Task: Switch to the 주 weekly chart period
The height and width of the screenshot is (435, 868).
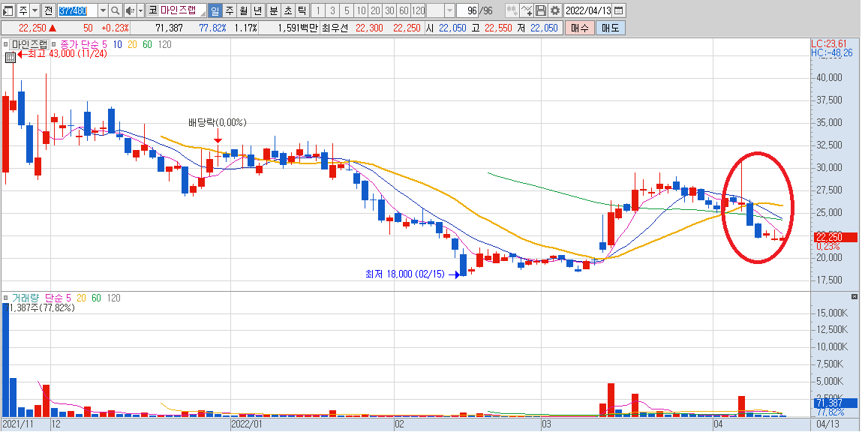Action: pyautogui.click(x=229, y=10)
